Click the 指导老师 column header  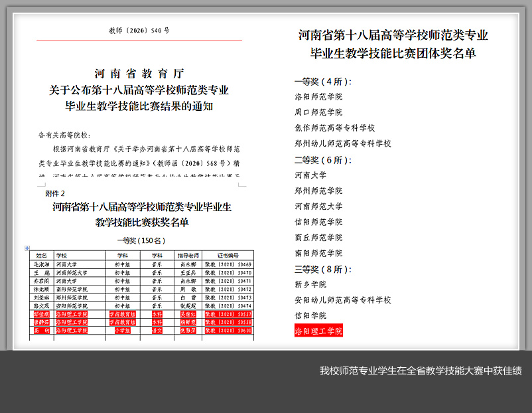(x=188, y=255)
